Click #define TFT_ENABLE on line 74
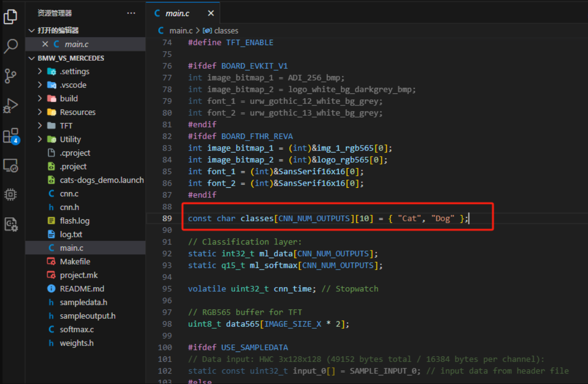The image size is (588, 384). 231,42
